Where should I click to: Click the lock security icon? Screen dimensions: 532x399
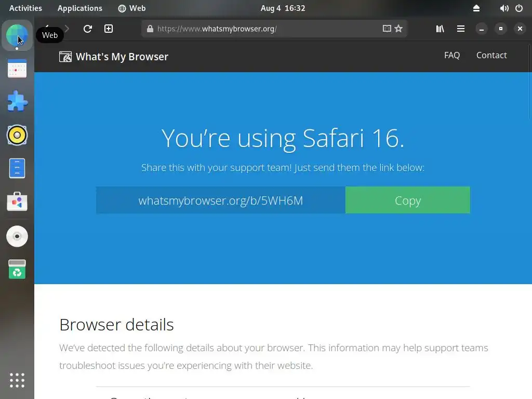pos(150,29)
